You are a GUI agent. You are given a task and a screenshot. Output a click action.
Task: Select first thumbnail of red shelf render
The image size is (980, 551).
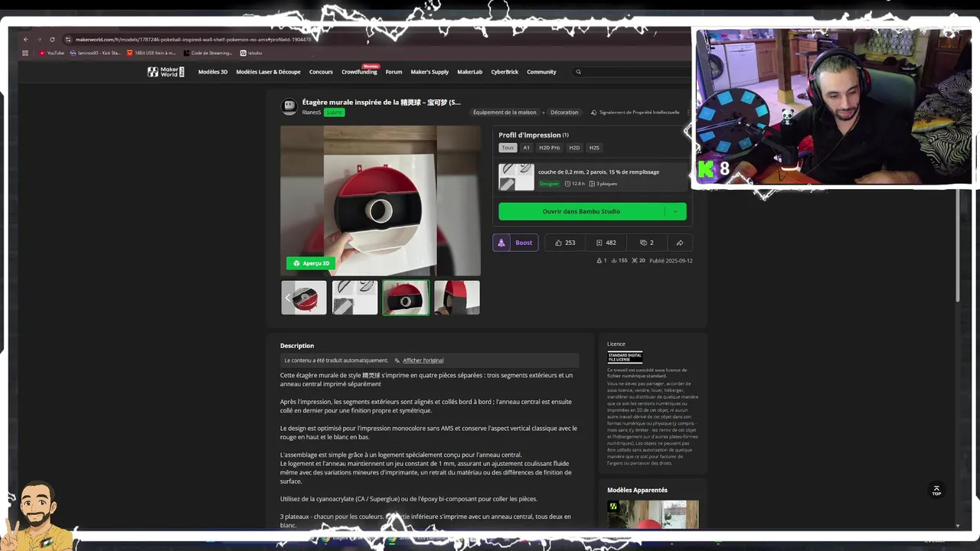tap(304, 298)
